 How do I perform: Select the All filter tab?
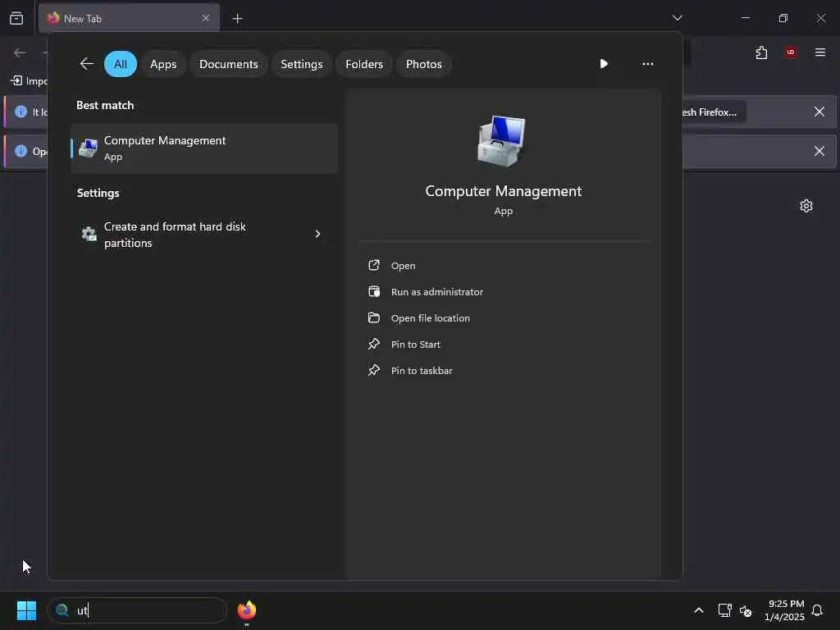[x=121, y=64]
